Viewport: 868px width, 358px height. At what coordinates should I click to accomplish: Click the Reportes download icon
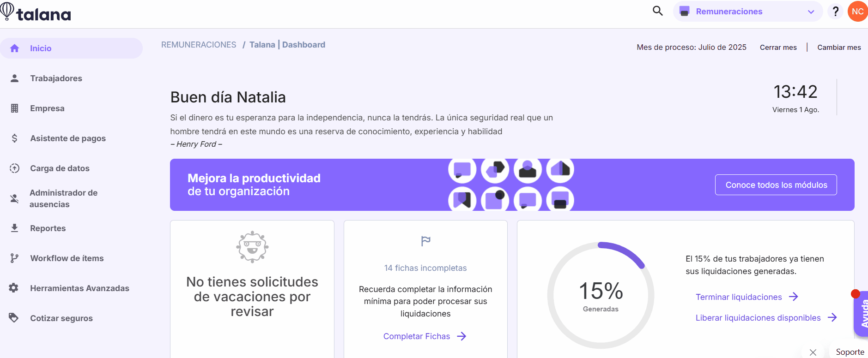click(15, 228)
